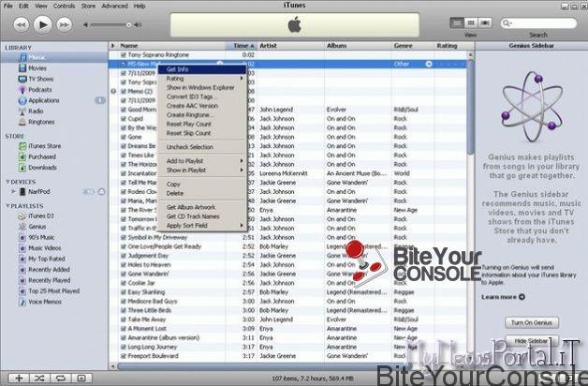Sort by Time column header
The height and width of the screenshot is (386, 588).
click(x=242, y=46)
